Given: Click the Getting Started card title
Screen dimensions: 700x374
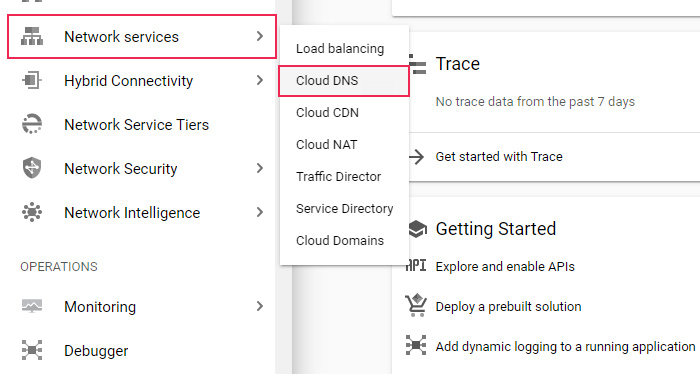Looking at the screenshot, I should click(x=496, y=229).
